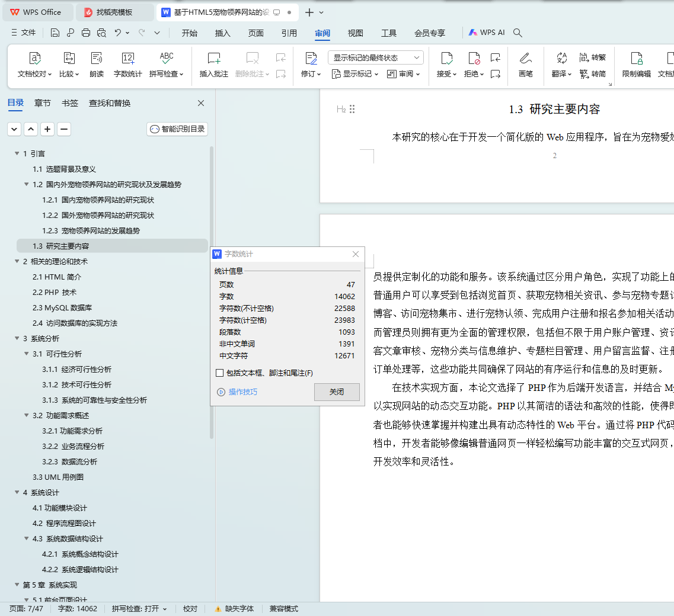This screenshot has width=674, height=616.
Task: Click the up arrow button in outline panel
Action: (x=31, y=129)
